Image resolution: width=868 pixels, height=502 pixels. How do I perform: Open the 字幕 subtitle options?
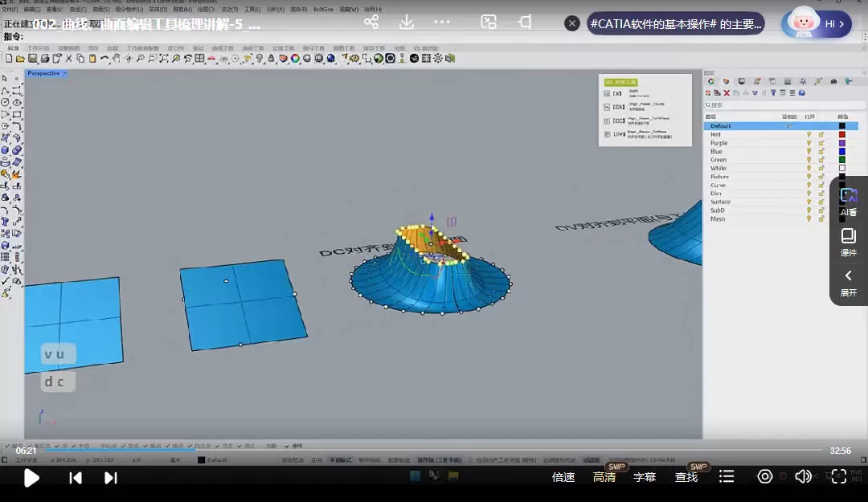(x=645, y=477)
